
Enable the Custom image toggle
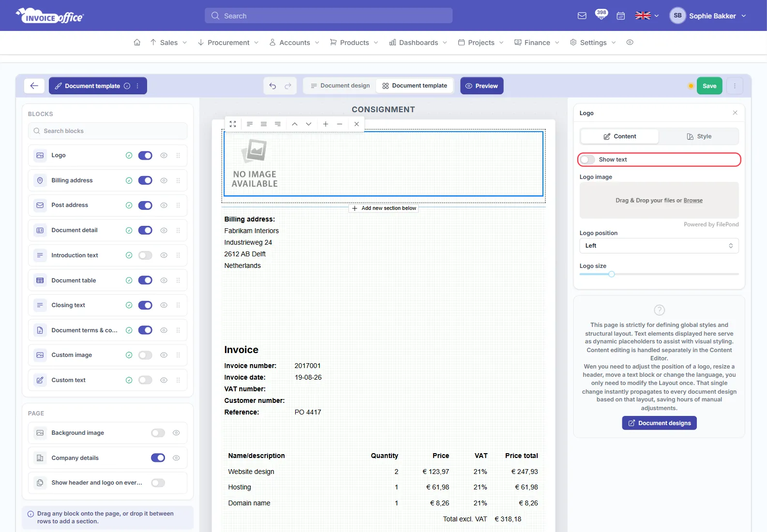click(x=145, y=355)
